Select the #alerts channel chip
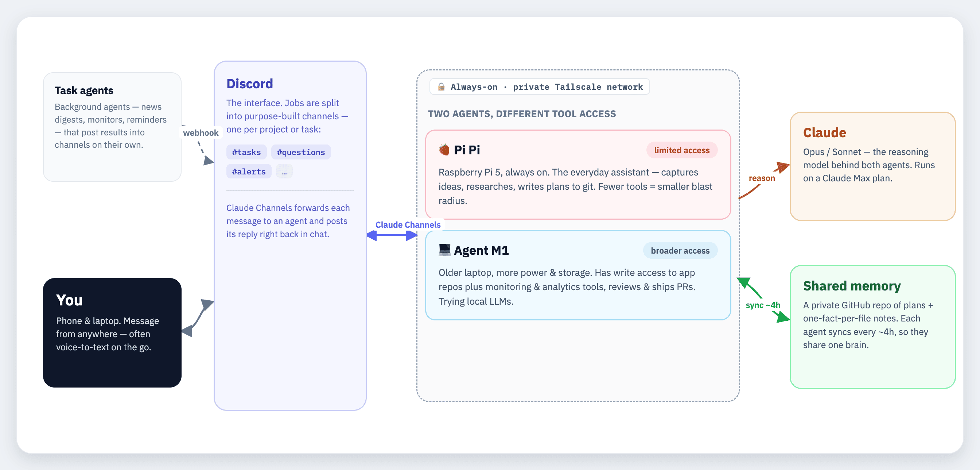This screenshot has height=470, width=980. coord(249,172)
